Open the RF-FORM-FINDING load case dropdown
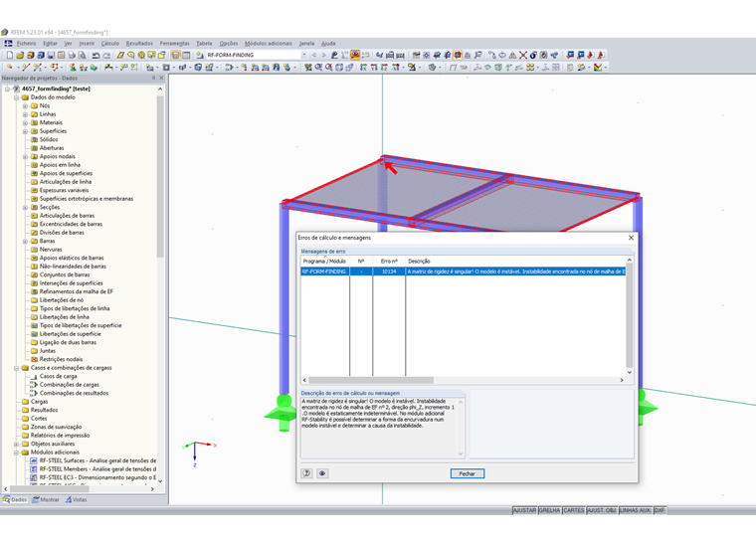The width and height of the screenshot is (756, 542). [303, 55]
